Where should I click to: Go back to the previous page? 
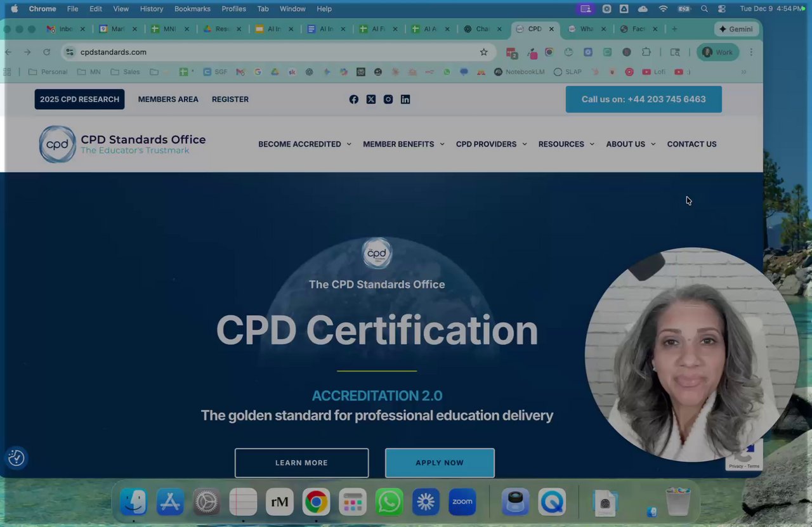pyautogui.click(x=8, y=52)
